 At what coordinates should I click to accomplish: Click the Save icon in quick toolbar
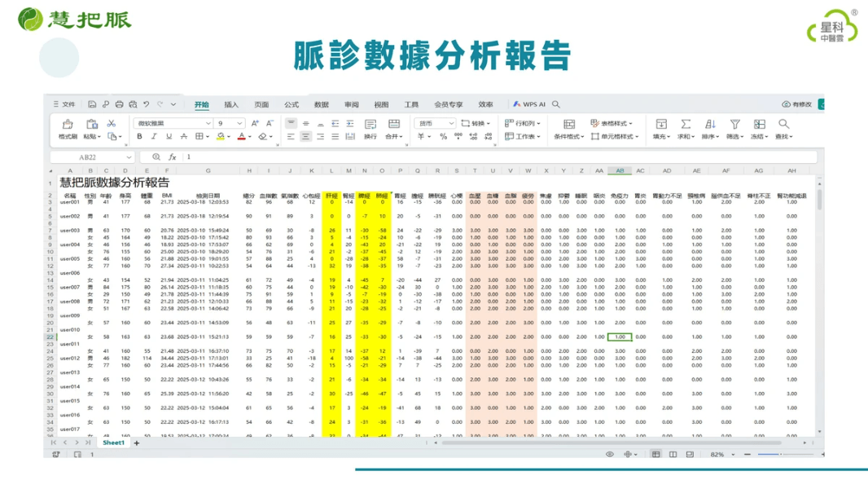tap(92, 104)
